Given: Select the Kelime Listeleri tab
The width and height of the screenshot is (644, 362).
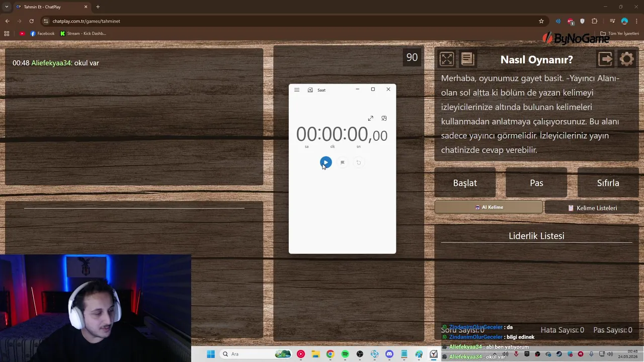Looking at the screenshot, I should [x=592, y=208].
